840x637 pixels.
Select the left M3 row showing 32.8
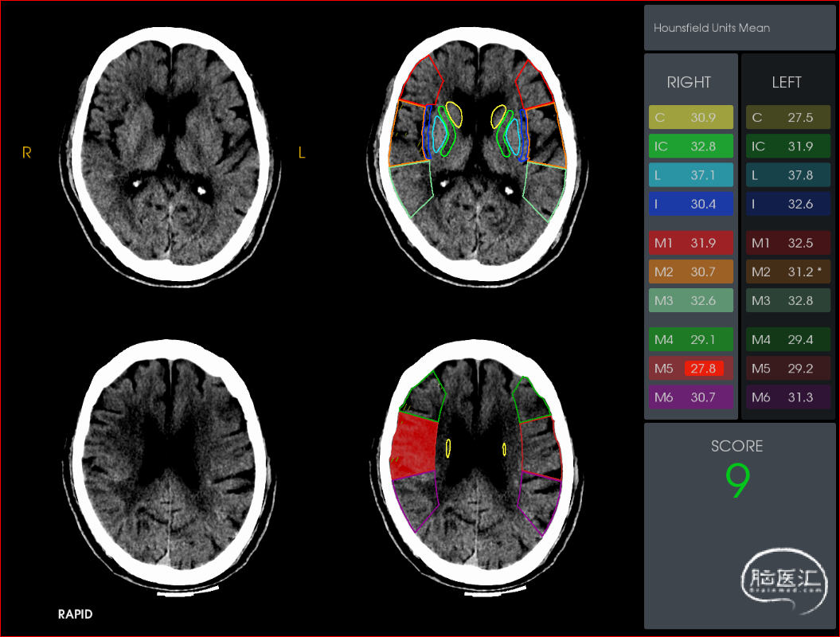point(787,300)
